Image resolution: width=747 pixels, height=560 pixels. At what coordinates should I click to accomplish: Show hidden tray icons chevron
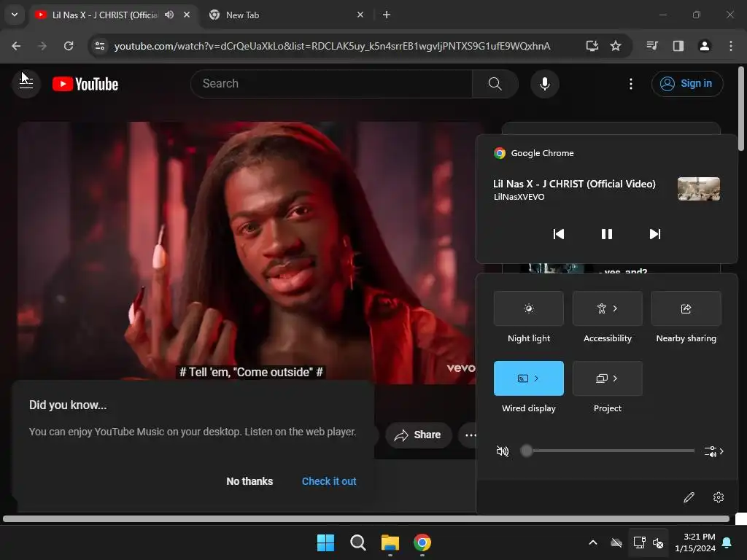(593, 542)
